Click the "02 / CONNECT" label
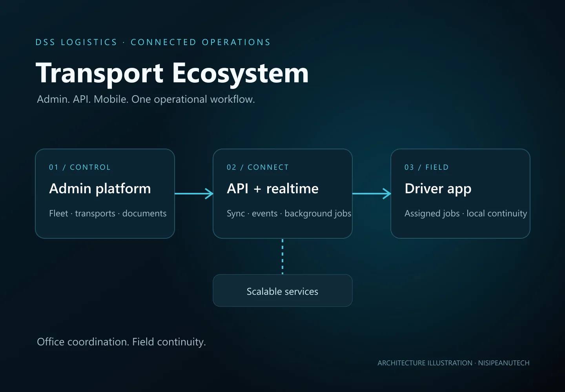This screenshot has width=565, height=392. [258, 167]
